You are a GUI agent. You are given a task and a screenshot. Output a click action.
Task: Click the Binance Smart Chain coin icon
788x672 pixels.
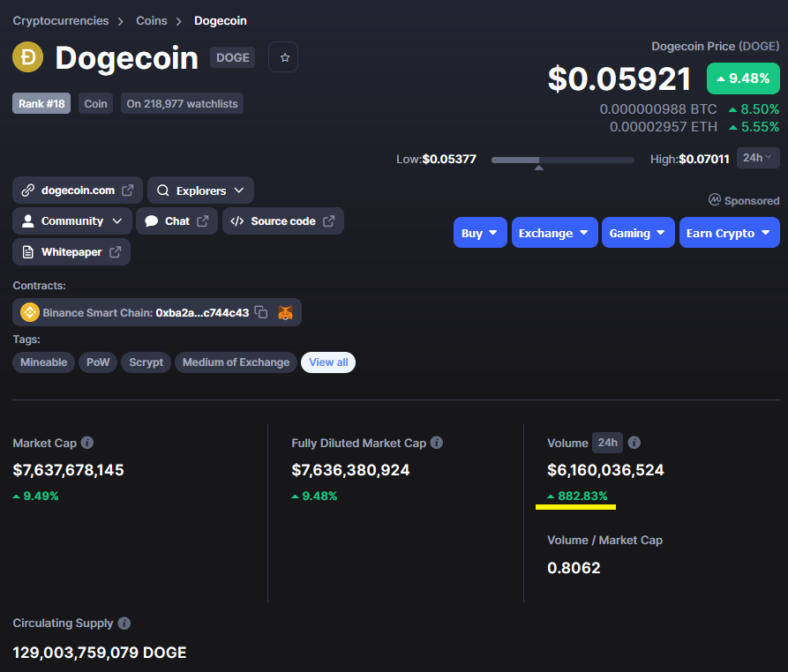[30, 312]
